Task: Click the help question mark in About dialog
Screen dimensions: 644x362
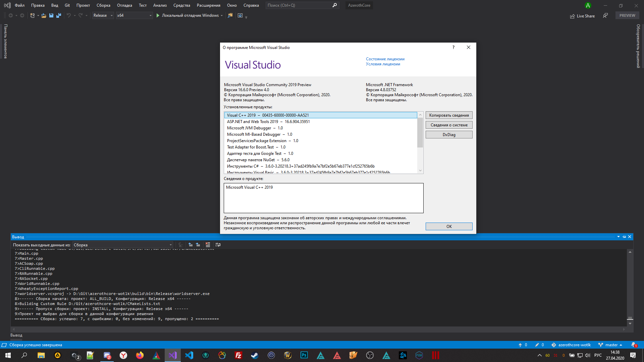Action: (x=453, y=47)
